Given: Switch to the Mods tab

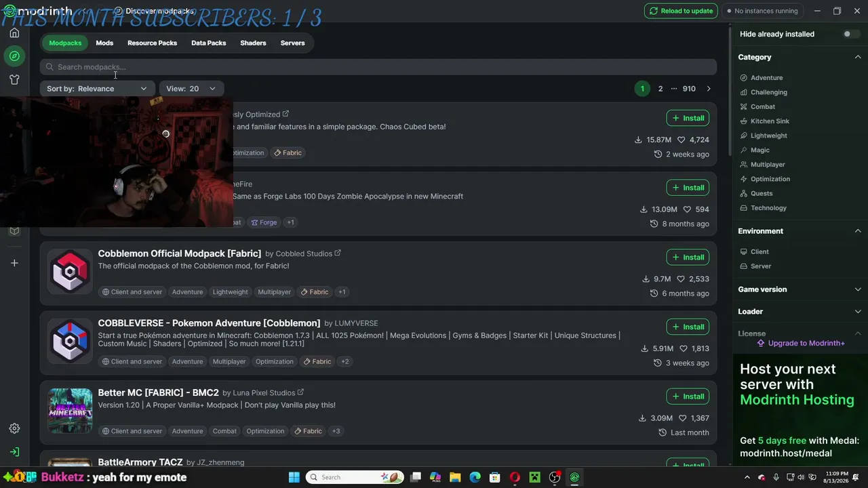Looking at the screenshot, I should pyautogui.click(x=104, y=43).
